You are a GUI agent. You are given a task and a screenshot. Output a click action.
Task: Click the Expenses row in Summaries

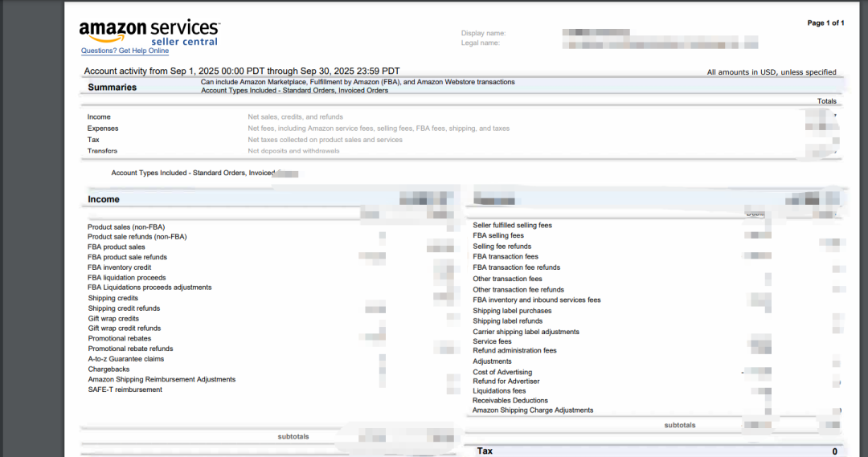[x=103, y=129]
